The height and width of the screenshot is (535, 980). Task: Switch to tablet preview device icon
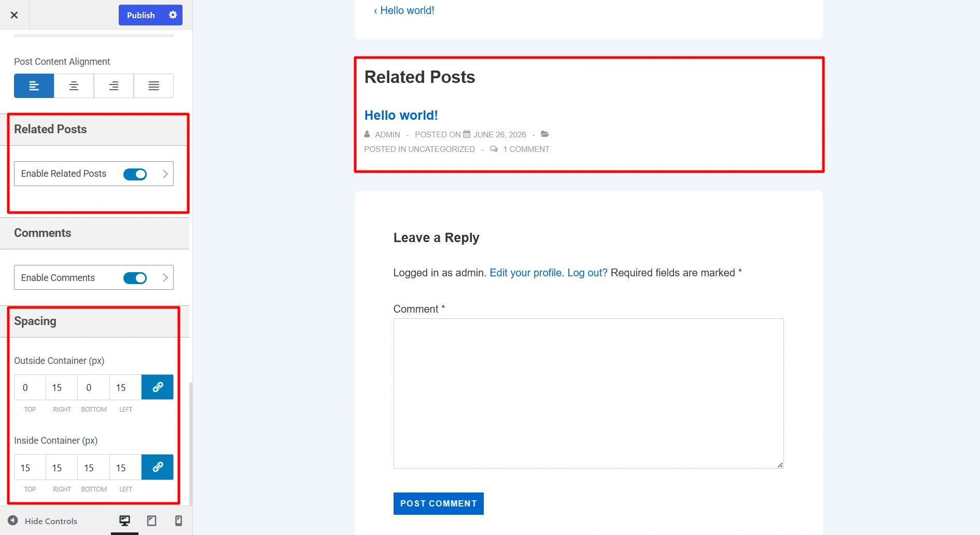pos(152,520)
